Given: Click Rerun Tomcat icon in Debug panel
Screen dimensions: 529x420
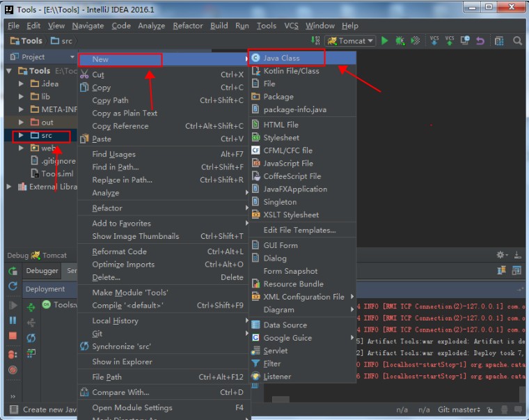Looking at the screenshot, I should click(x=13, y=271).
